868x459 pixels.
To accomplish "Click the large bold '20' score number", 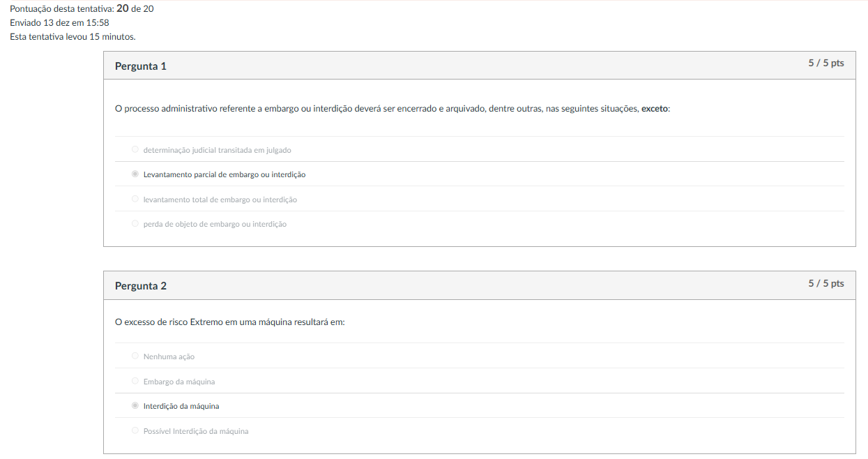I will (122, 8).
